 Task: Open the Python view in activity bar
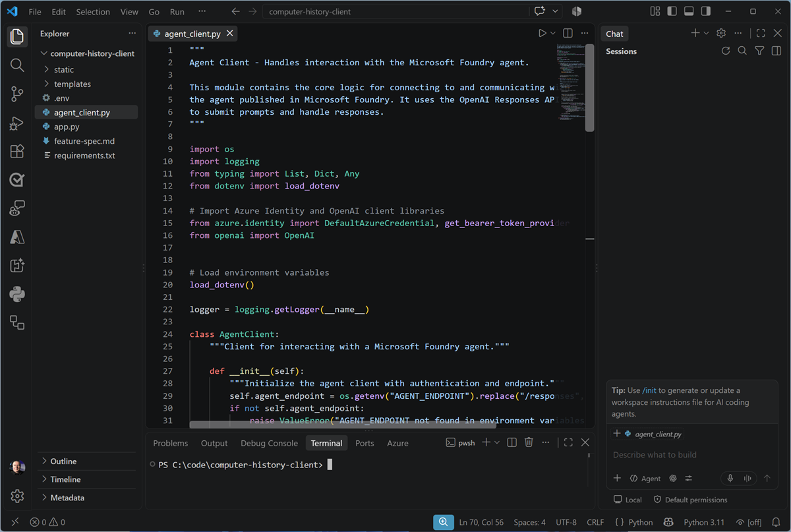[17, 294]
